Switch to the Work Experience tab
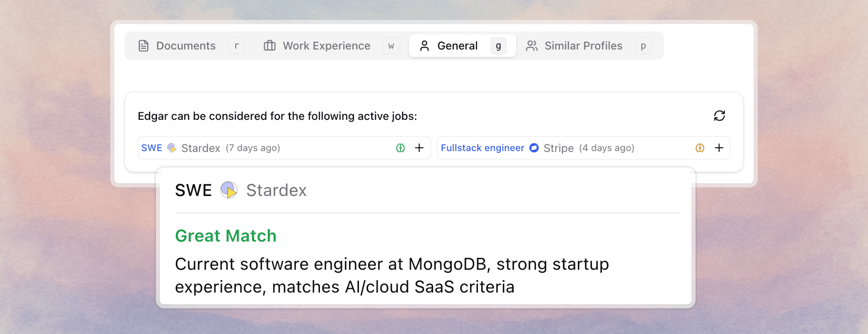This screenshot has height=334, width=868. pos(326,46)
